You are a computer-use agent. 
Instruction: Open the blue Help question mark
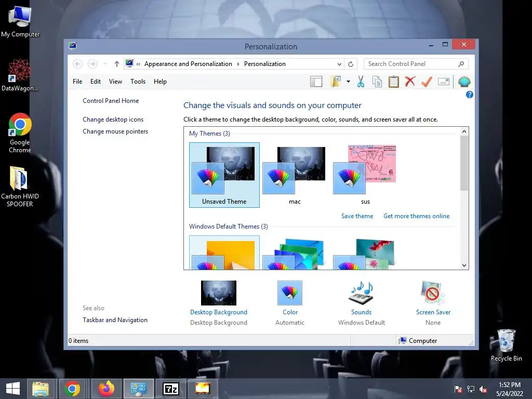[x=470, y=95]
